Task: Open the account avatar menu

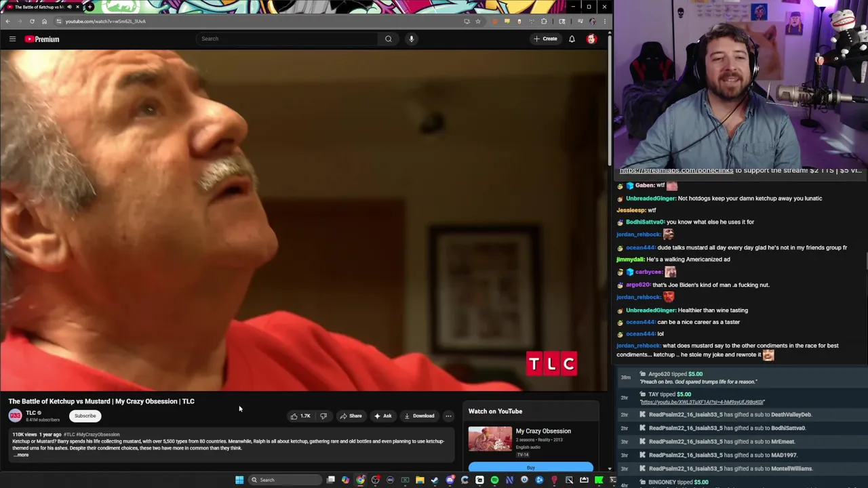Action: tap(591, 39)
